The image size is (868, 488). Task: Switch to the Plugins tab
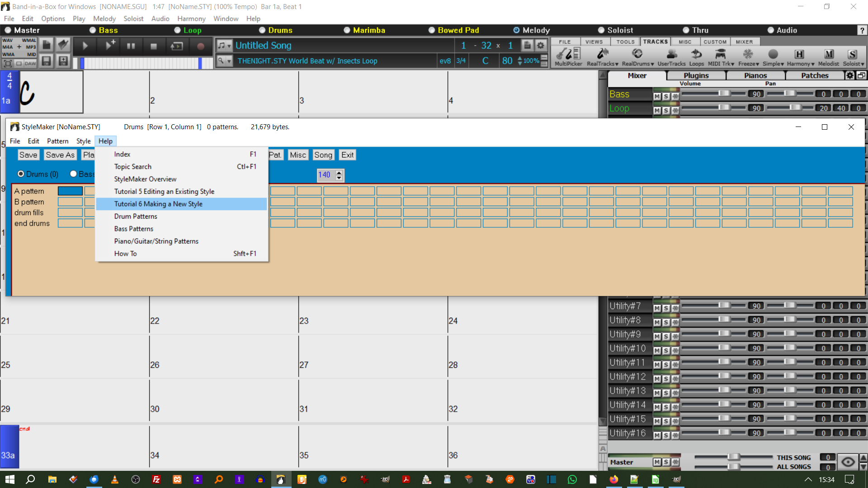(696, 75)
